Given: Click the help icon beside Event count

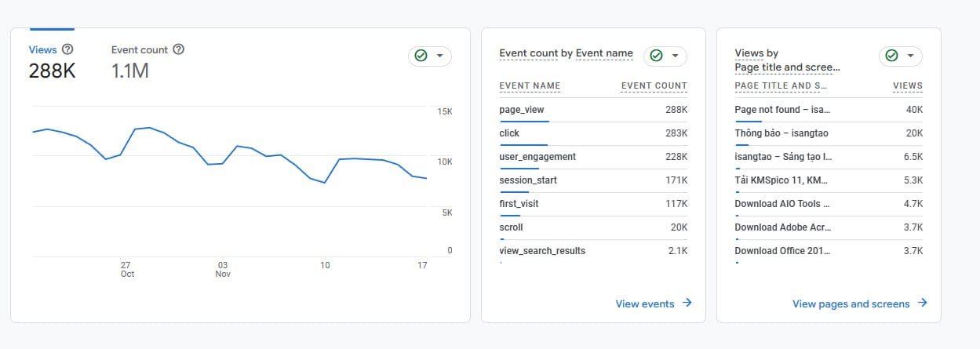Looking at the screenshot, I should [x=178, y=49].
